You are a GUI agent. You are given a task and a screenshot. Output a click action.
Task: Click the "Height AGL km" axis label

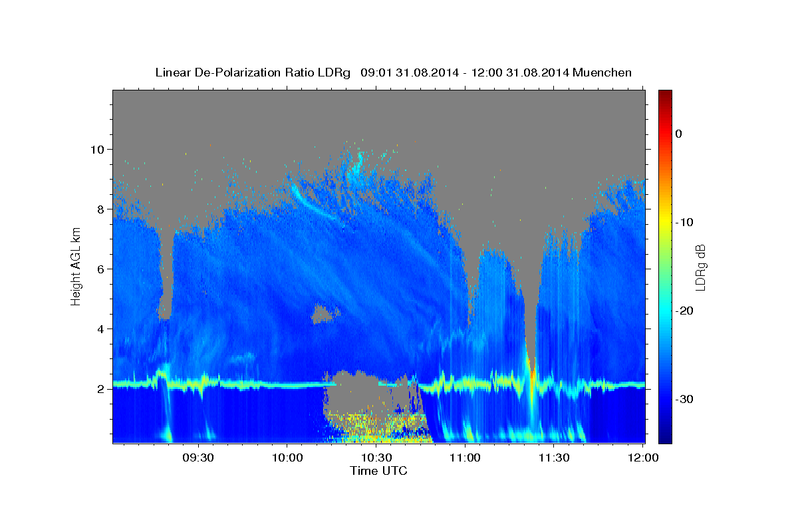click(76, 266)
